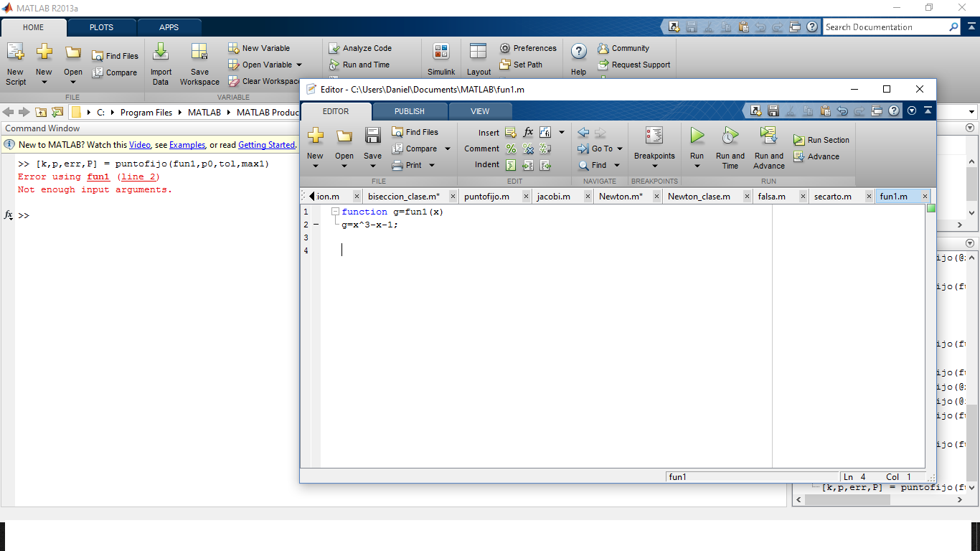Open the Examples link in Command Window banner
Image resolution: width=980 pixels, height=551 pixels.
tap(187, 144)
